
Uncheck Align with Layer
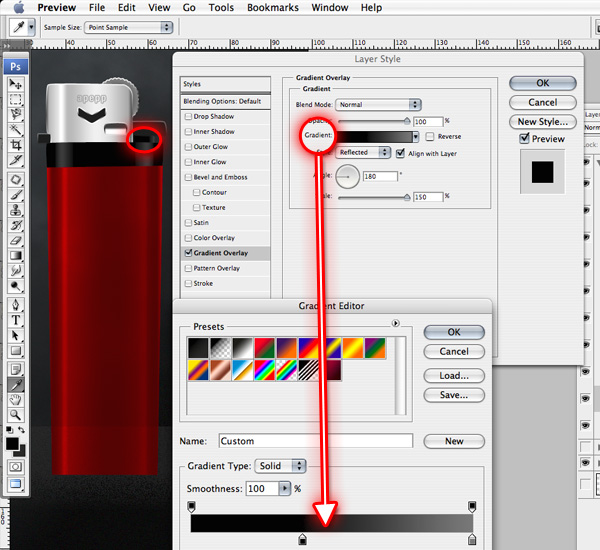click(x=401, y=153)
